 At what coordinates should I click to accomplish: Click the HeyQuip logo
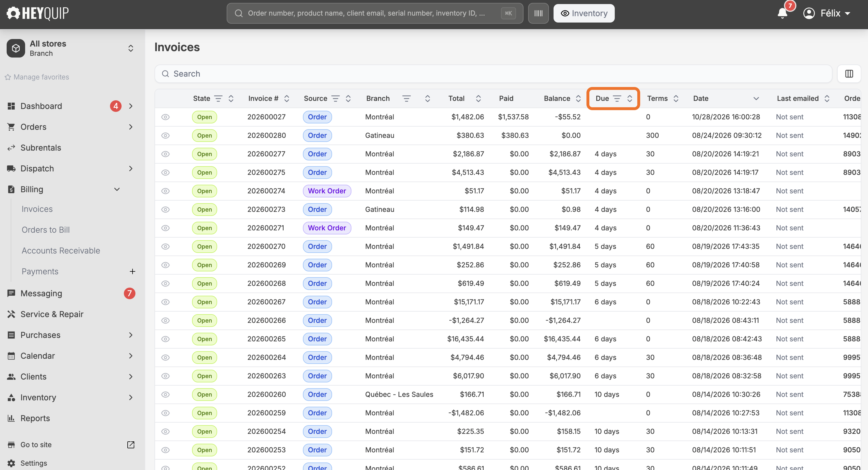point(38,13)
